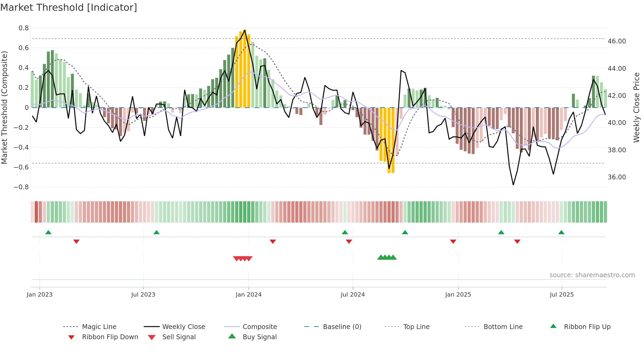The width and height of the screenshot is (644, 362).
Task: Click the 'Jul 2023' x-axis label
Action: pos(143,295)
